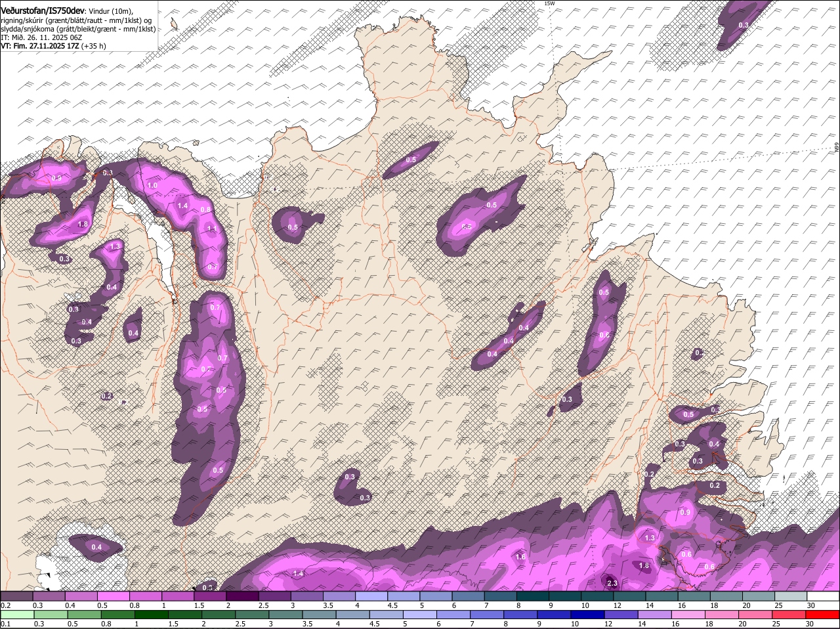Click the 'slydda/snjókoma' legend description line
Image resolution: width=840 pixels, height=629 pixels.
[78, 29]
